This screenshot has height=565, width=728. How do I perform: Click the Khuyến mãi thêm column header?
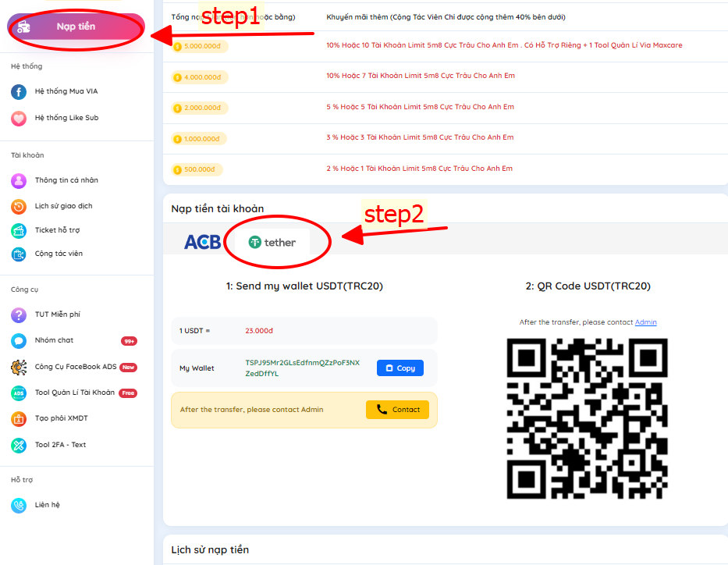pos(446,17)
